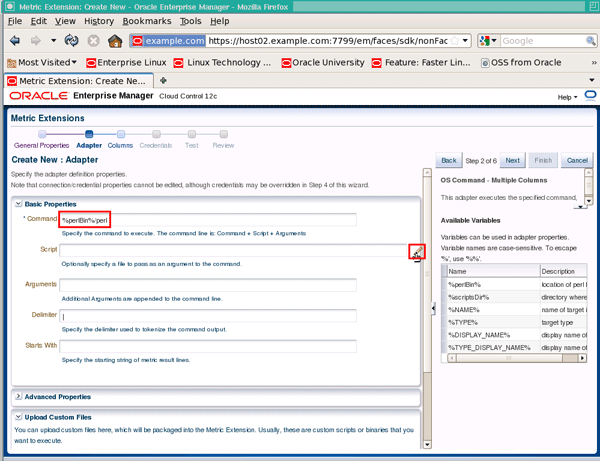The height and width of the screenshot is (461, 600).
Task: Click the Oracle O icon at top right
Action: click(x=590, y=95)
